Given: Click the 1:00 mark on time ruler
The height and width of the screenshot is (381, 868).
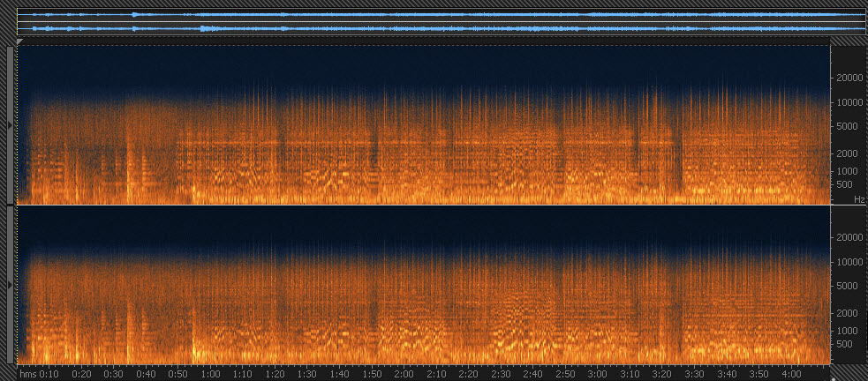Looking at the screenshot, I should pos(210,374).
